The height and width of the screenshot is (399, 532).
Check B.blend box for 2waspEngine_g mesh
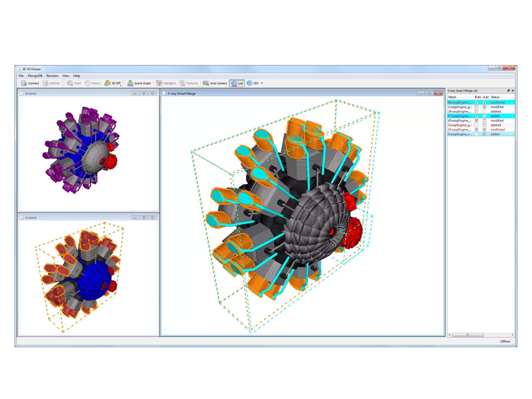[476, 107]
